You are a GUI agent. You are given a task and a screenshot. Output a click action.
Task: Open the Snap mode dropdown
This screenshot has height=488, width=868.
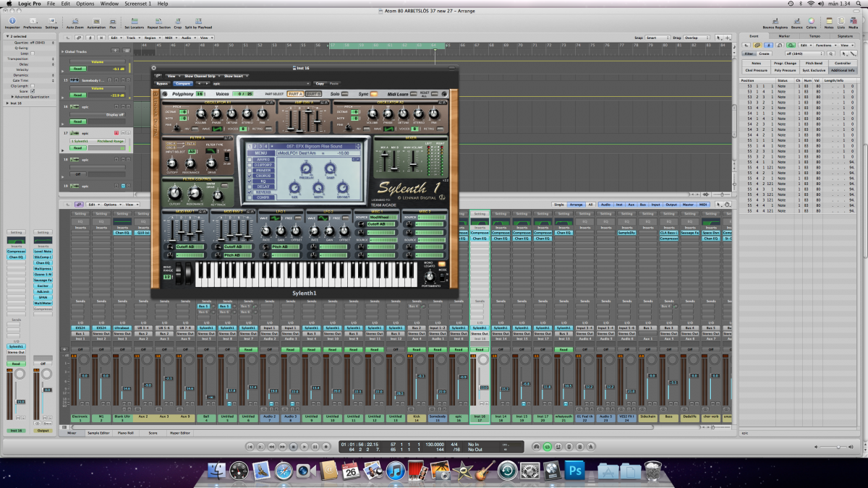point(659,38)
